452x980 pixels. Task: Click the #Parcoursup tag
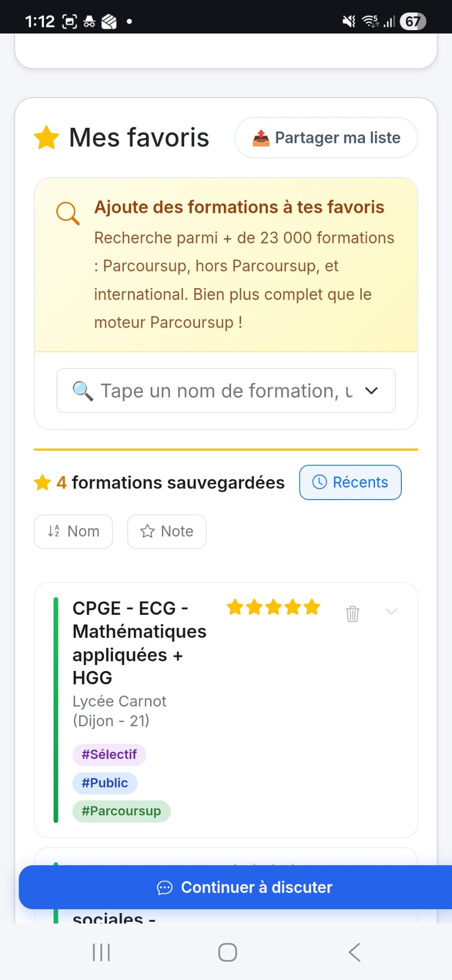click(x=121, y=811)
